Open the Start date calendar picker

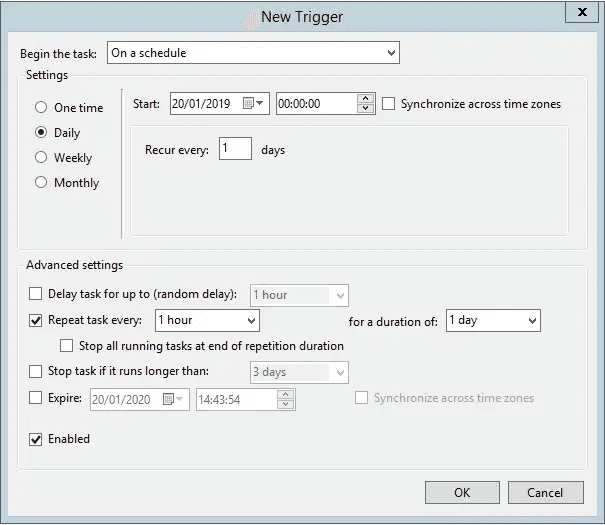(253, 103)
